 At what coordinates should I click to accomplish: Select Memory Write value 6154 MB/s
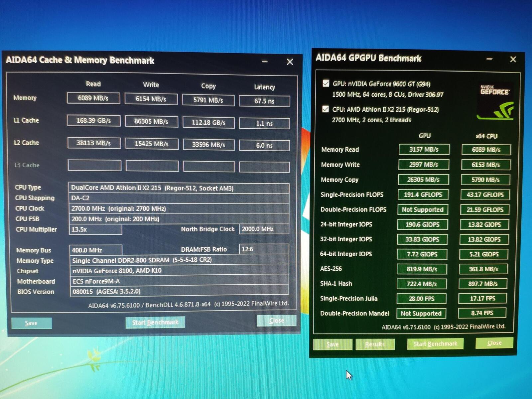(151, 99)
